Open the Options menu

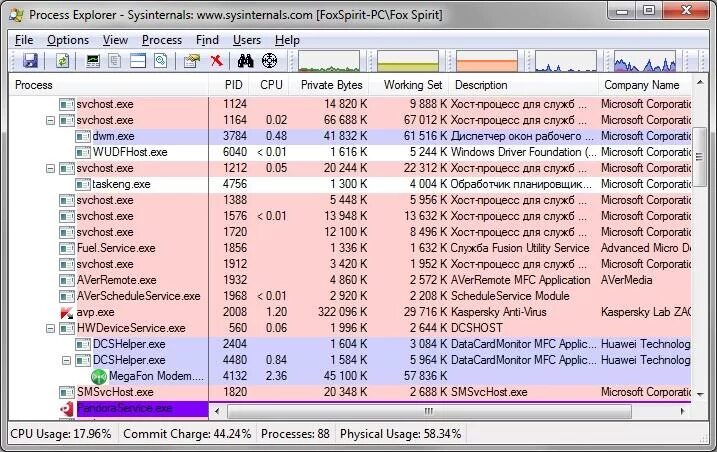[x=68, y=40]
